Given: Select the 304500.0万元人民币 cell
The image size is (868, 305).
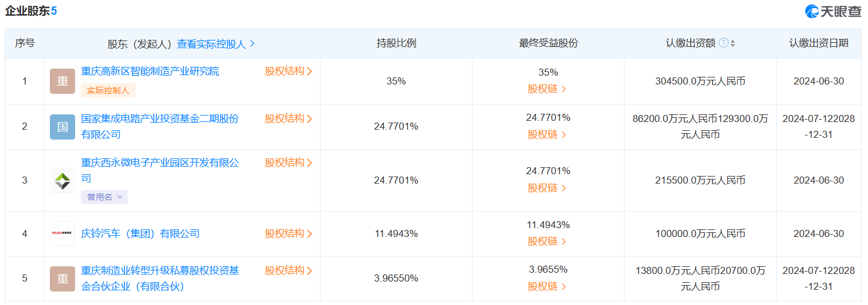Looking at the screenshot, I should [x=700, y=82].
